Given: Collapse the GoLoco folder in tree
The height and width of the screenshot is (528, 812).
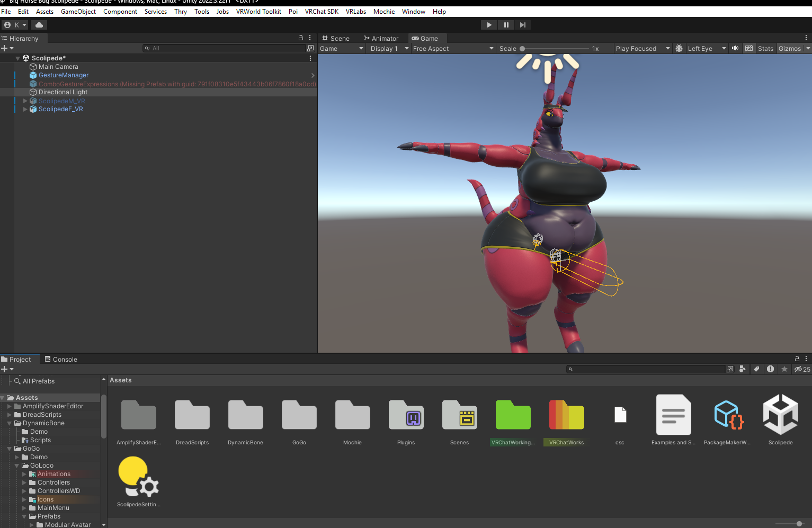Looking at the screenshot, I should click(17, 466).
